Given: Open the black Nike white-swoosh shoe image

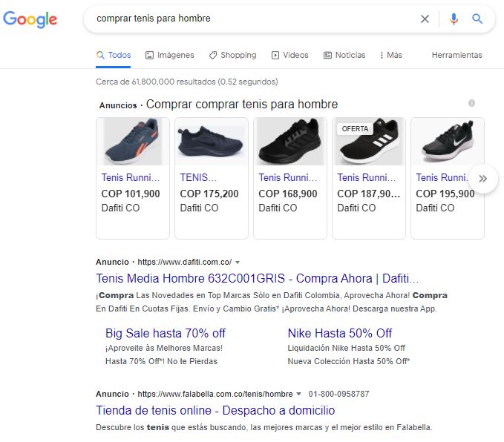Looking at the screenshot, I should tap(448, 142).
